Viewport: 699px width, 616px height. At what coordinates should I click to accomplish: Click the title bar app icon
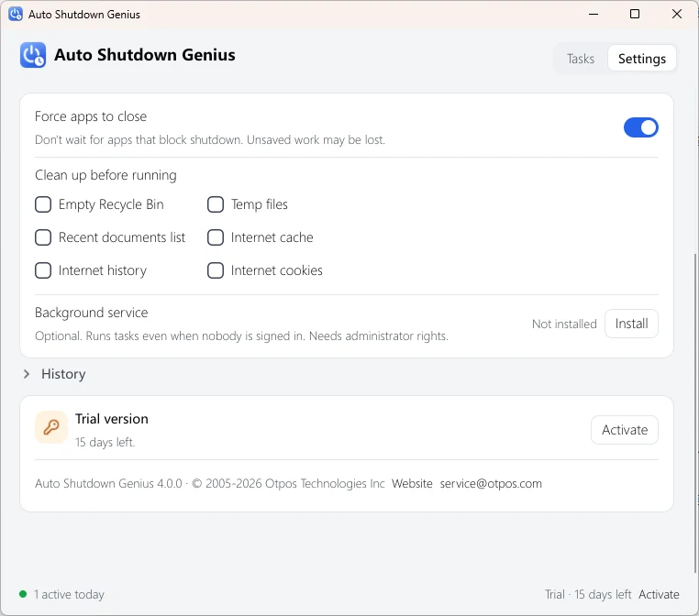coord(16,14)
